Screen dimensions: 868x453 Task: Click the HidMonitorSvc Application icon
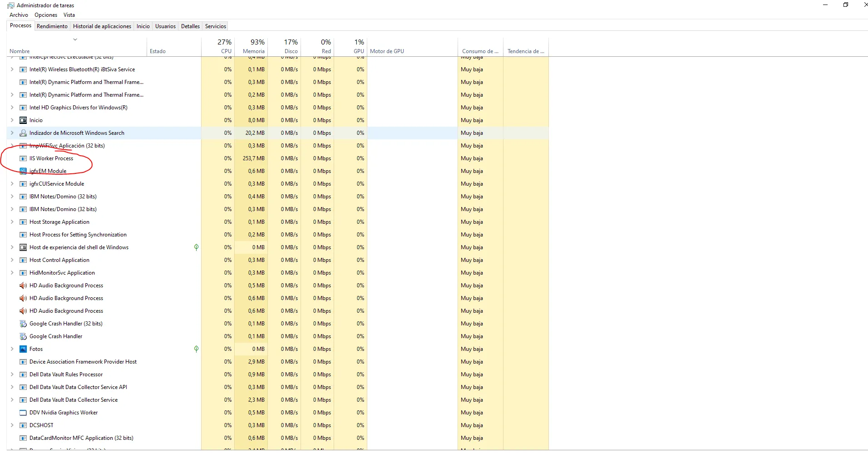click(x=23, y=273)
